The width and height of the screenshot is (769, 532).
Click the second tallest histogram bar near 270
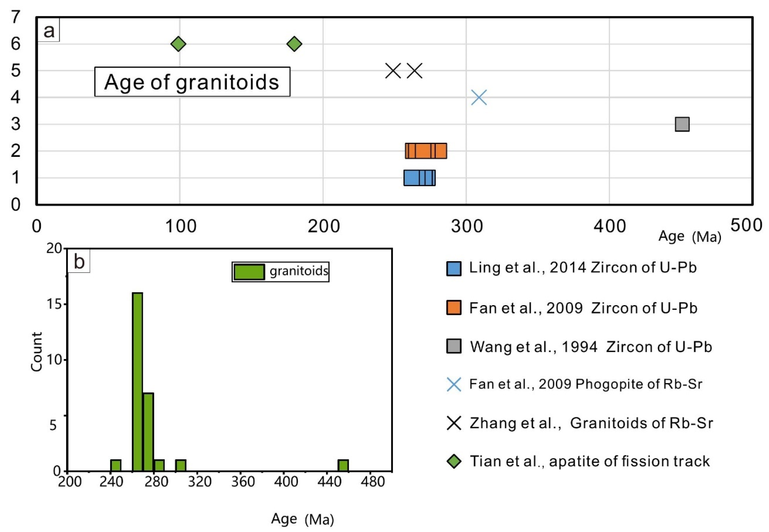coord(148,432)
